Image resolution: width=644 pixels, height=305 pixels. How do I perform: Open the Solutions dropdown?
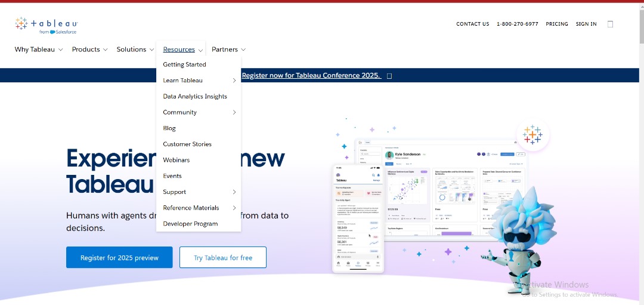(135, 50)
